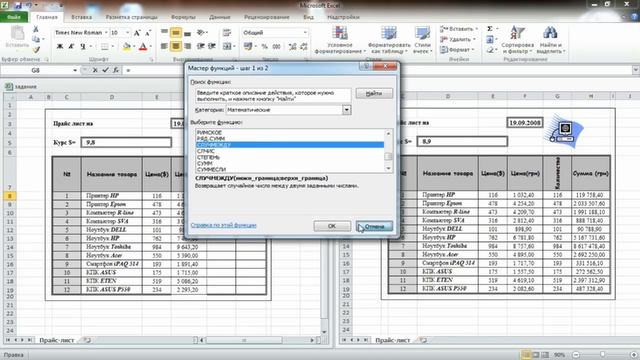This screenshot has width=640, height=360.
Task: Click the AutoSum sigma icon
Action: click(490, 29)
